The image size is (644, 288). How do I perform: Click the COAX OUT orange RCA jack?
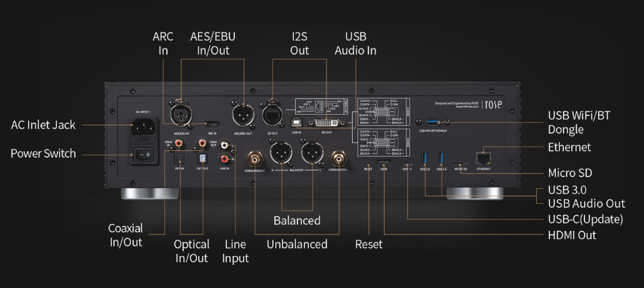tap(202, 143)
